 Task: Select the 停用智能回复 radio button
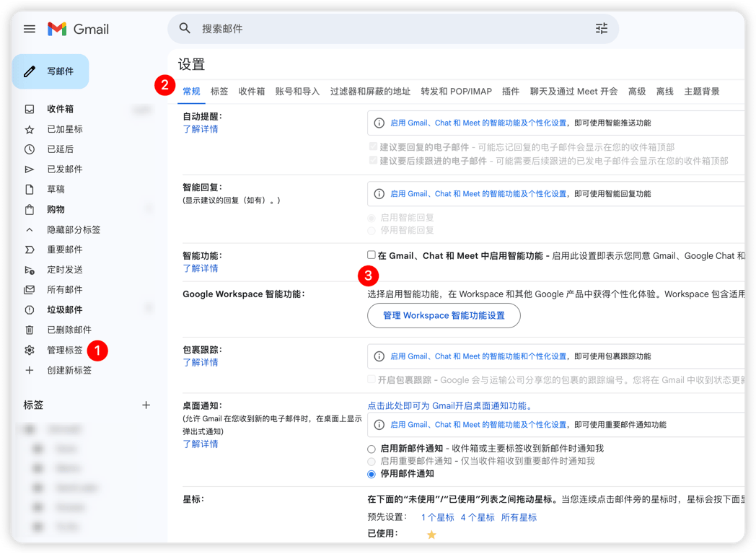tap(372, 230)
